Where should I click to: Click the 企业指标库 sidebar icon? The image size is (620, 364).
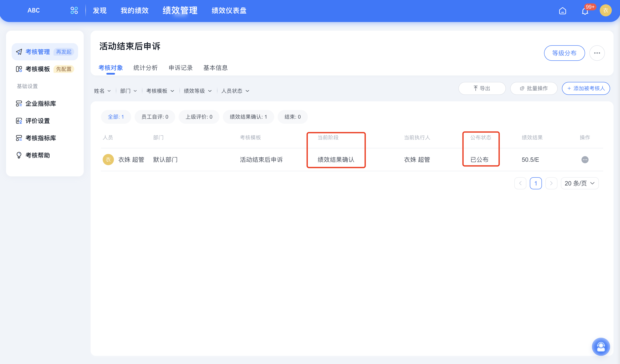[x=19, y=104]
